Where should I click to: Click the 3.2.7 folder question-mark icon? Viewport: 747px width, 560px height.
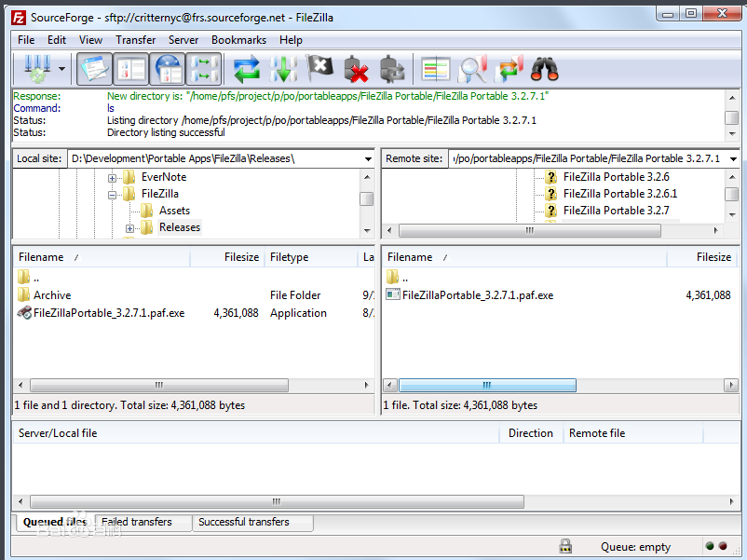coord(551,211)
